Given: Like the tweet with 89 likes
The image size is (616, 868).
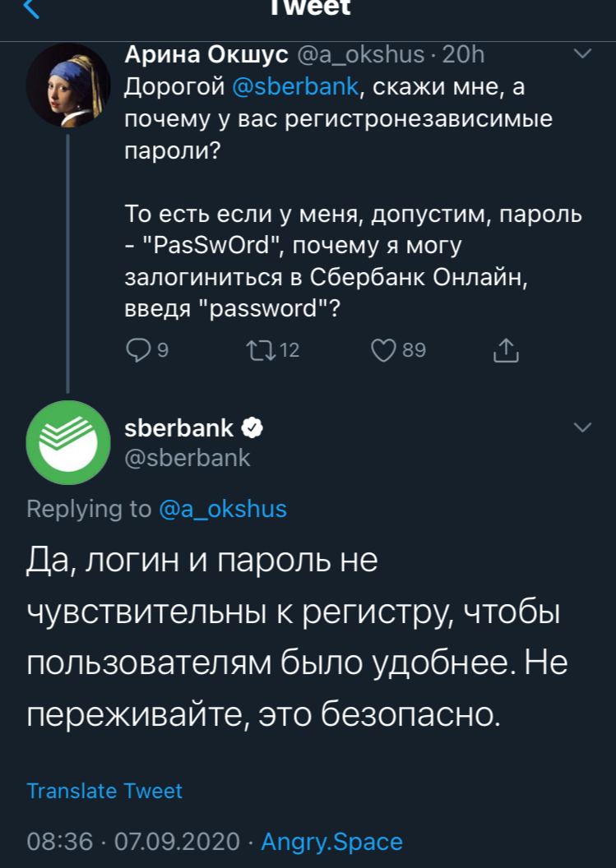Looking at the screenshot, I should 384,351.
